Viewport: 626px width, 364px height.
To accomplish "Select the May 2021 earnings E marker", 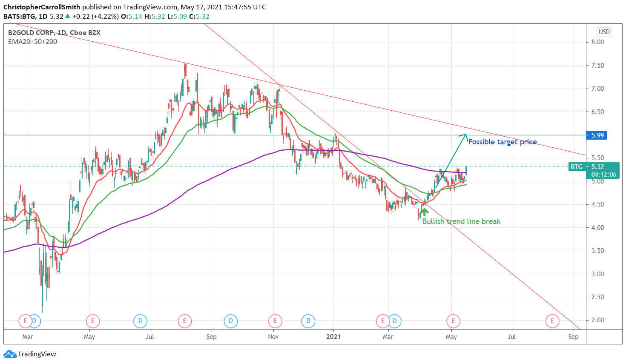I will tap(453, 321).
